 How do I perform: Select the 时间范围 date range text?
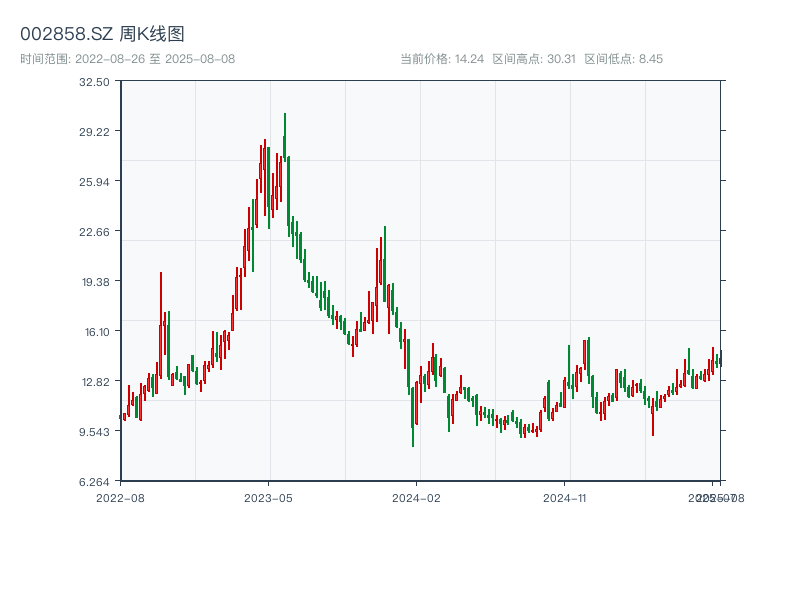(x=127, y=59)
